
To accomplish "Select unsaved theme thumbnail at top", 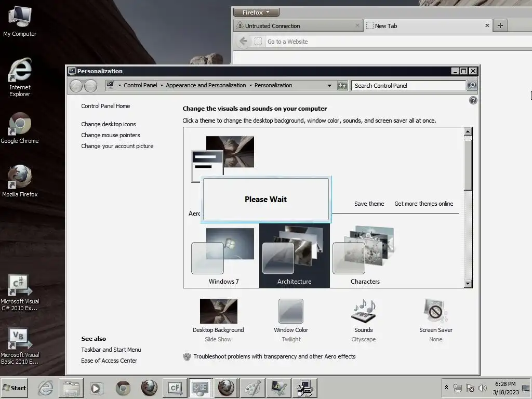I will 222,159.
